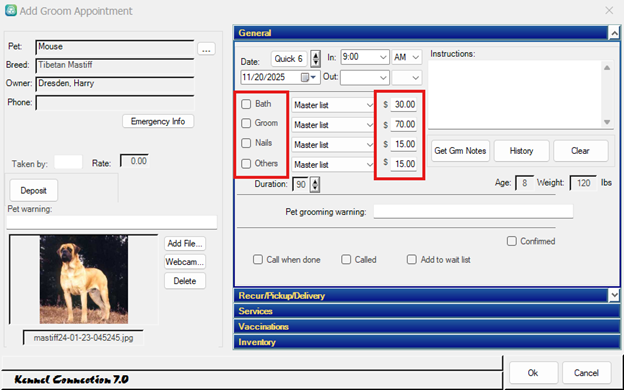Clear the instructions with Clear button
This screenshot has height=390, width=624.
[580, 151]
